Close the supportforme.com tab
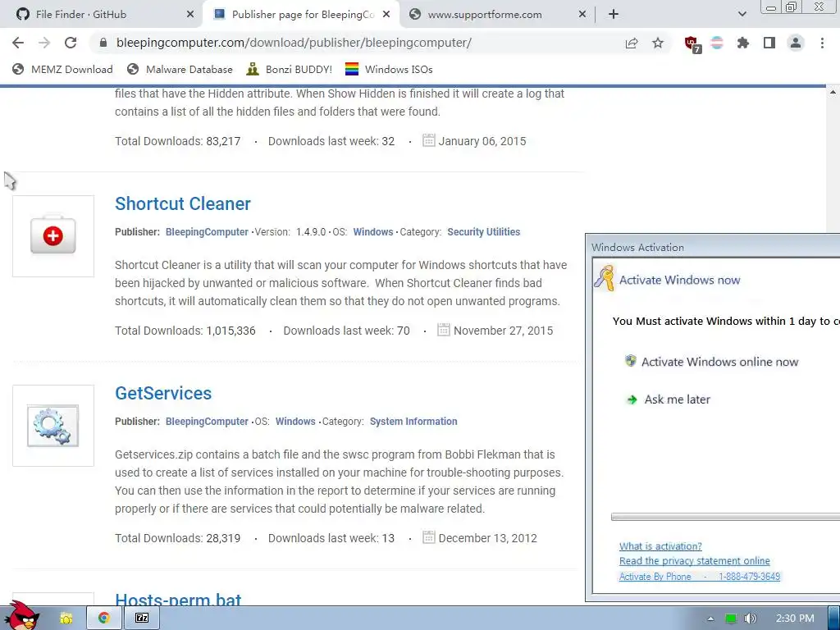840x630 pixels. [x=582, y=15]
